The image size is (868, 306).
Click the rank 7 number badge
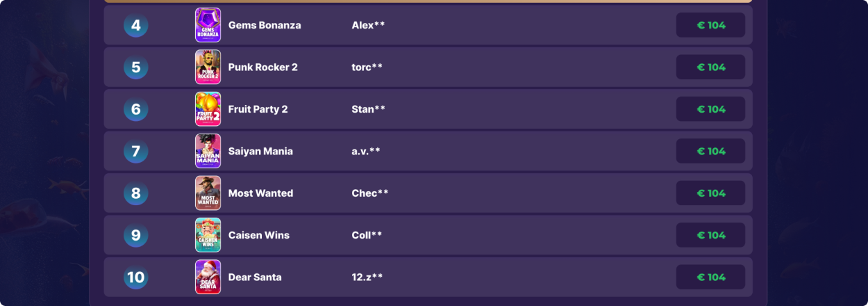136,151
